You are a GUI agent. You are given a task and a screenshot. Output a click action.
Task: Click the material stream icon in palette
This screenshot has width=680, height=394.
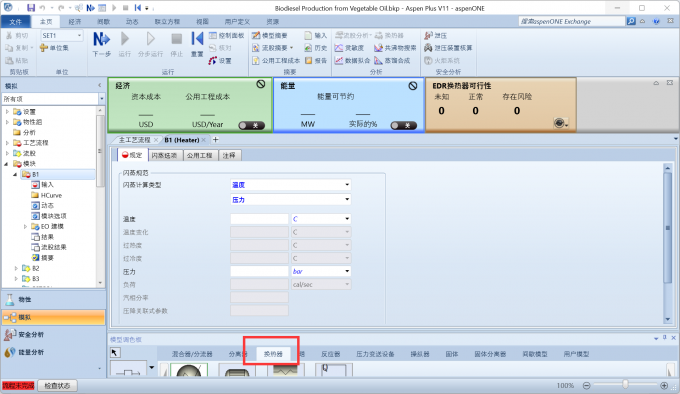128,369
